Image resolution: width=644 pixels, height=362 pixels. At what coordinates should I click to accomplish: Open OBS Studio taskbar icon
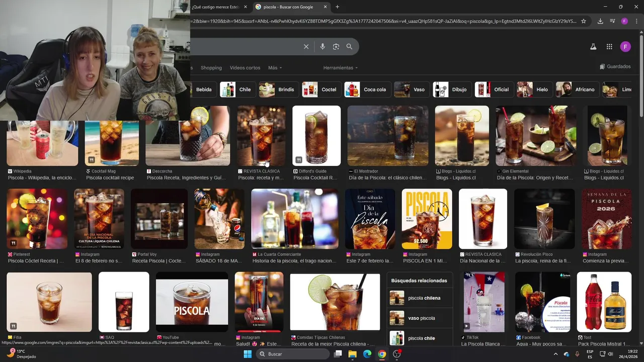click(397, 354)
